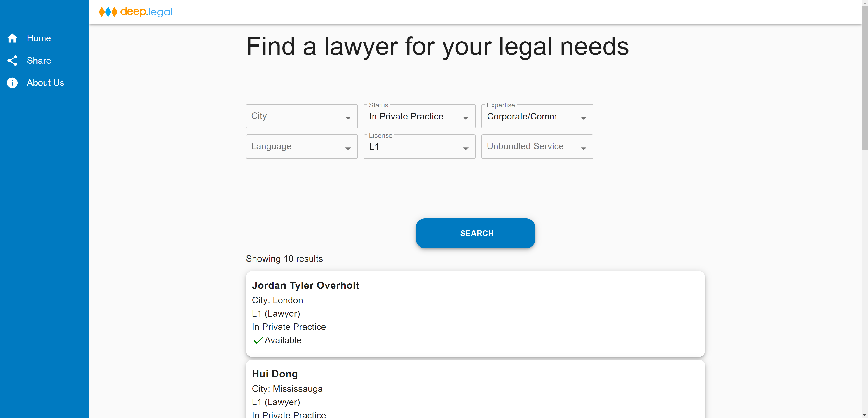
Task: Click the vertical scrollbar thumb
Action: click(865, 78)
